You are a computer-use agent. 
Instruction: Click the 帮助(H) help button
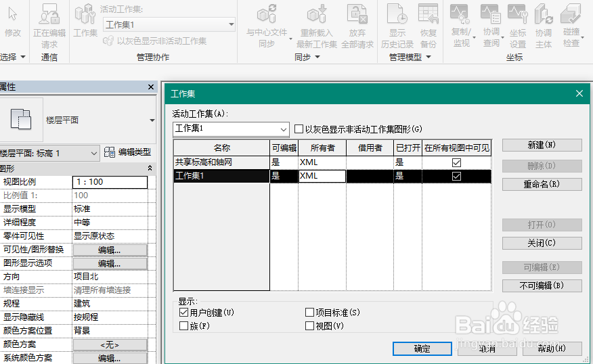pos(552,348)
